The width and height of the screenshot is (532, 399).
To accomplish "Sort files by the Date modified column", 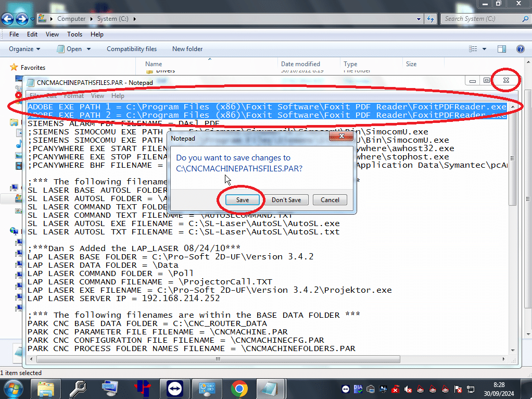I will coord(300,64).
